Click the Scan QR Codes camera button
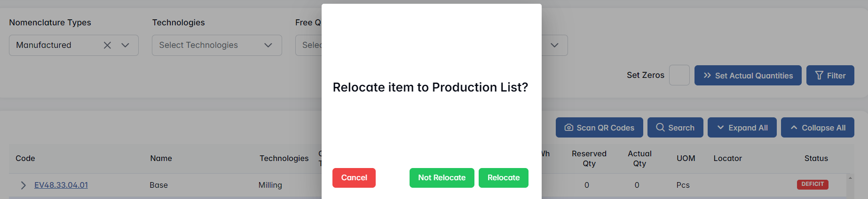Screen dimensions: 868x199 click(599, 128)
